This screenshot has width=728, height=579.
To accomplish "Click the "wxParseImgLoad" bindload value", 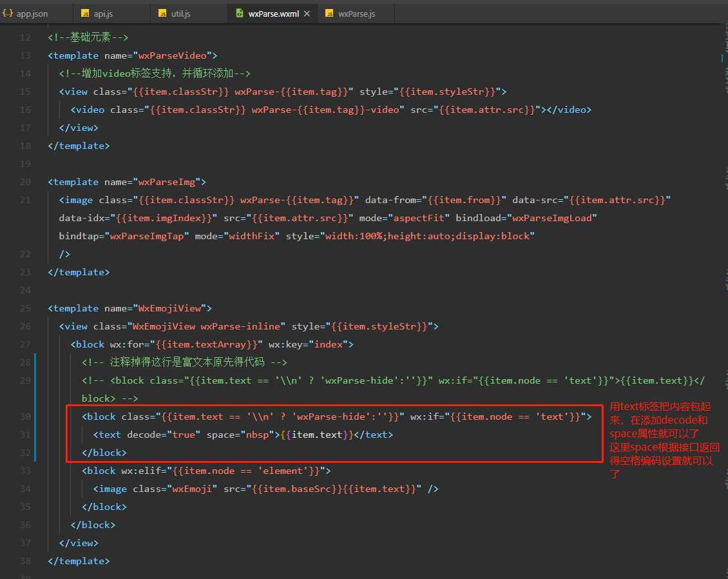I will [552, 218].
